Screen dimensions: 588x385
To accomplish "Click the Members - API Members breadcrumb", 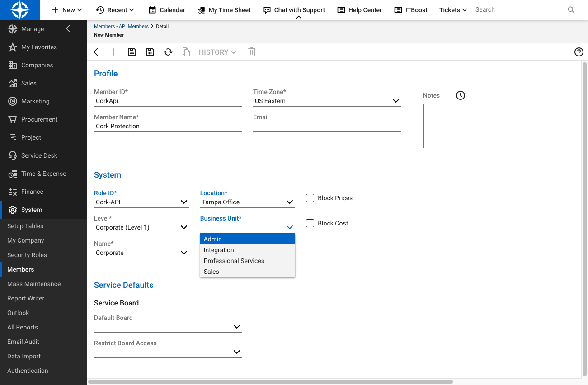I will tap(121, 26).
